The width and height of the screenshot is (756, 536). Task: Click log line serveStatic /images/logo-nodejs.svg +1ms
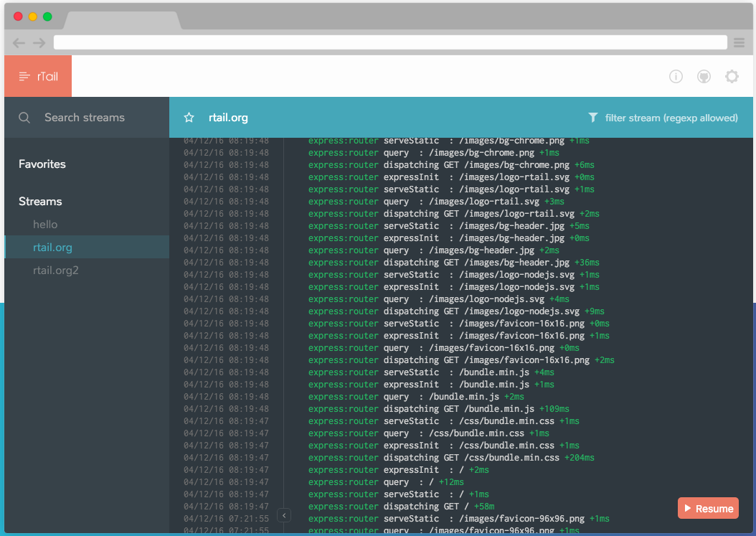(x=454, y=275)
